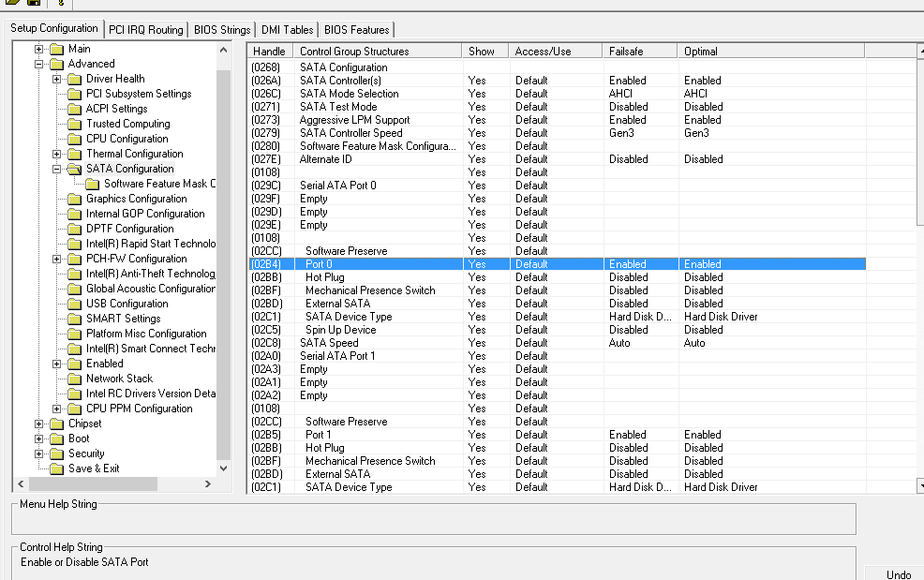Click the Save & Exit folder icon

coord(56,468)
